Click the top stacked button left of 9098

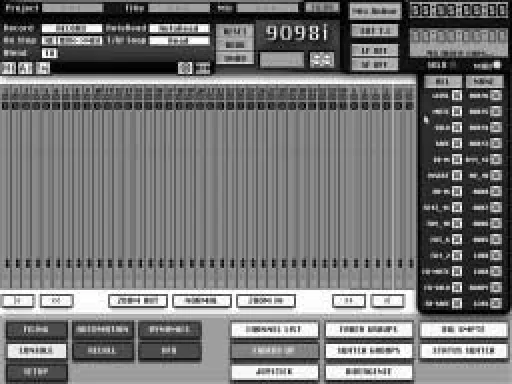coord(235,31)
